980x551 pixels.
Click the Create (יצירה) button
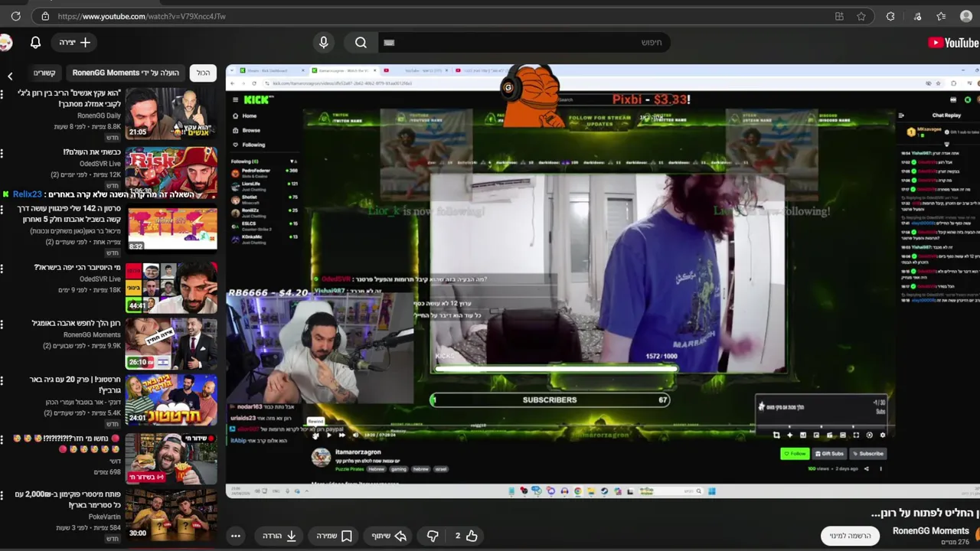point(75,43)
